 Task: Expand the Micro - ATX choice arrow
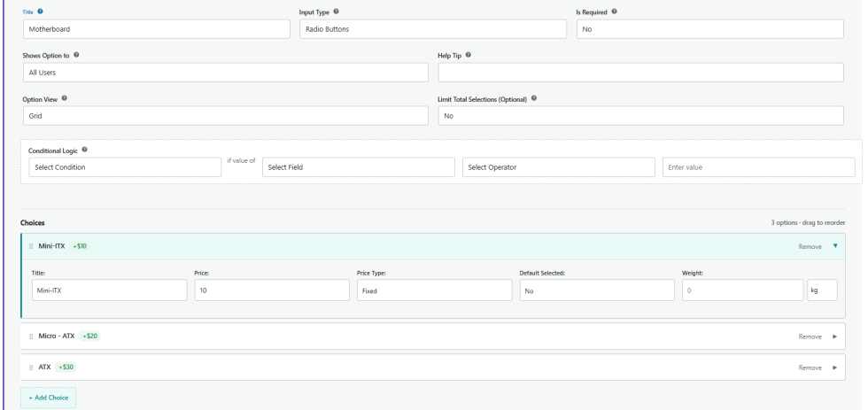pos(835,337)
